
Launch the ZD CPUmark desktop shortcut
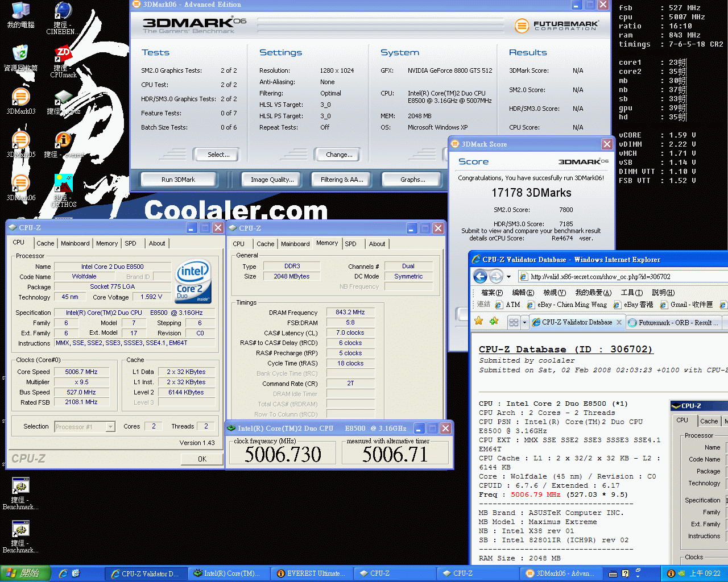pyautogui.click(x=63, y=62)
